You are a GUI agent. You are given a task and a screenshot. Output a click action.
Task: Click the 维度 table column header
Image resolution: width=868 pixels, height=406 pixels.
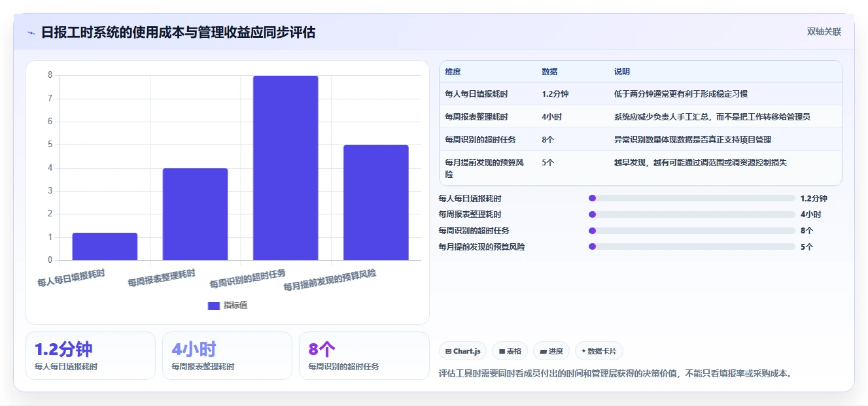tap(453, 72)
